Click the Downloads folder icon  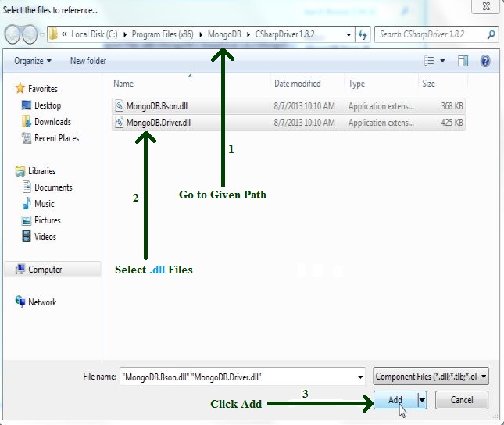[27, 122]
